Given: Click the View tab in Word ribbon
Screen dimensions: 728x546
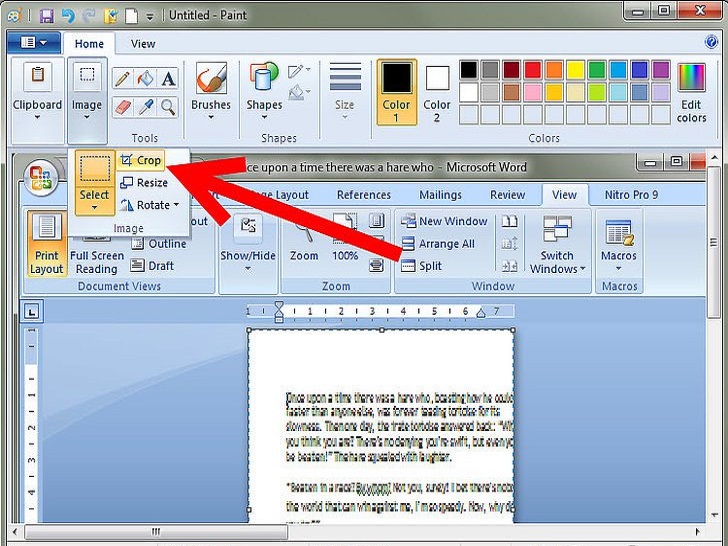Looking at the screenshot, I should coord(565,195).
